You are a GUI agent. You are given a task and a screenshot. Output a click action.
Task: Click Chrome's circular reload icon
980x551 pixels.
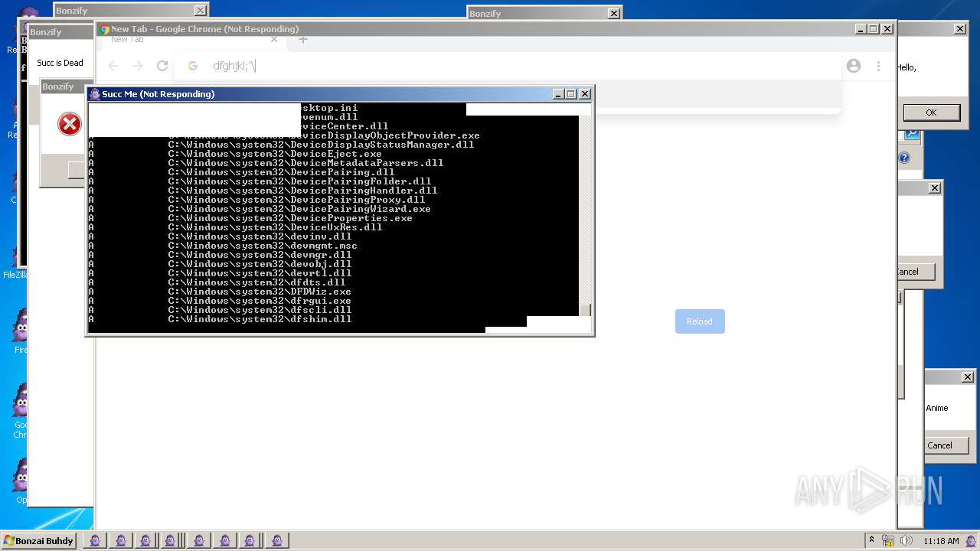point(162,66)
